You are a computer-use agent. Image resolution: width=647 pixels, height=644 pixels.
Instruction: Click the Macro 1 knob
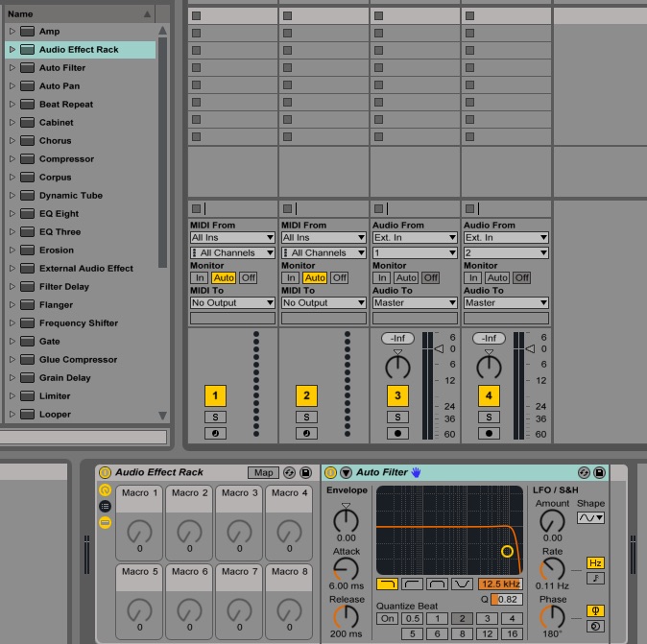coord(140,532)
